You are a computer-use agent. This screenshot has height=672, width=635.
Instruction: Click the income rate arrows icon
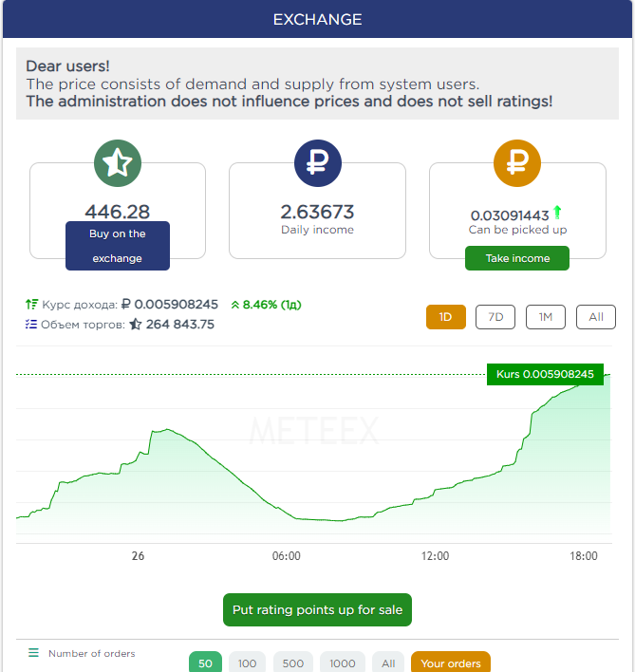[x=31, y=305]
